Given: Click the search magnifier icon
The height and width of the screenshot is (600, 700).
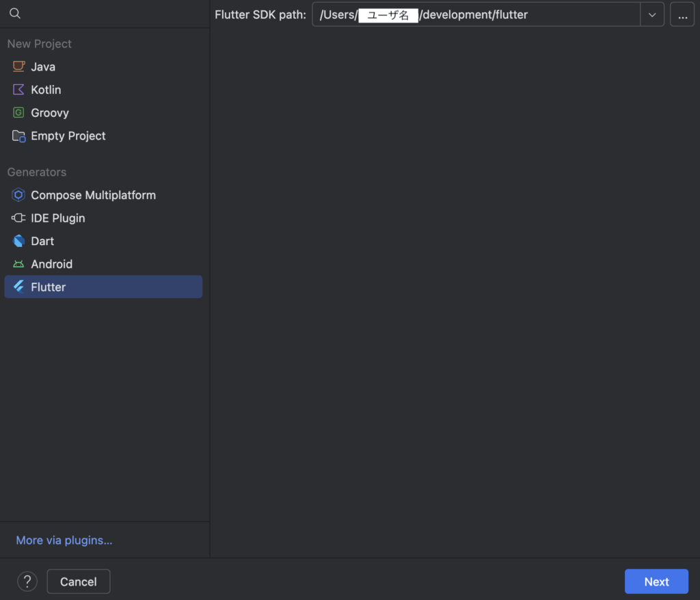Looking at the screenshot, I should click(x=15, y=14).
